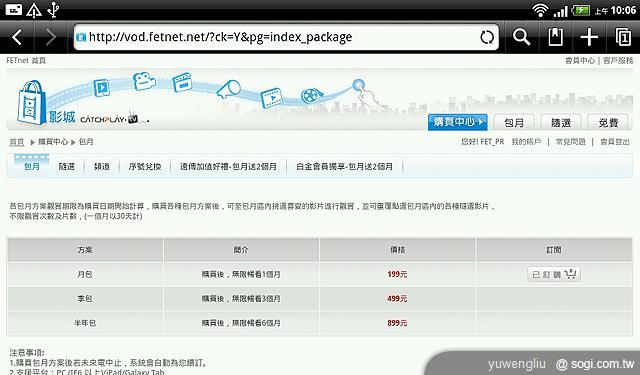
Task: Open the bookmarks icon
Action: 556,37
